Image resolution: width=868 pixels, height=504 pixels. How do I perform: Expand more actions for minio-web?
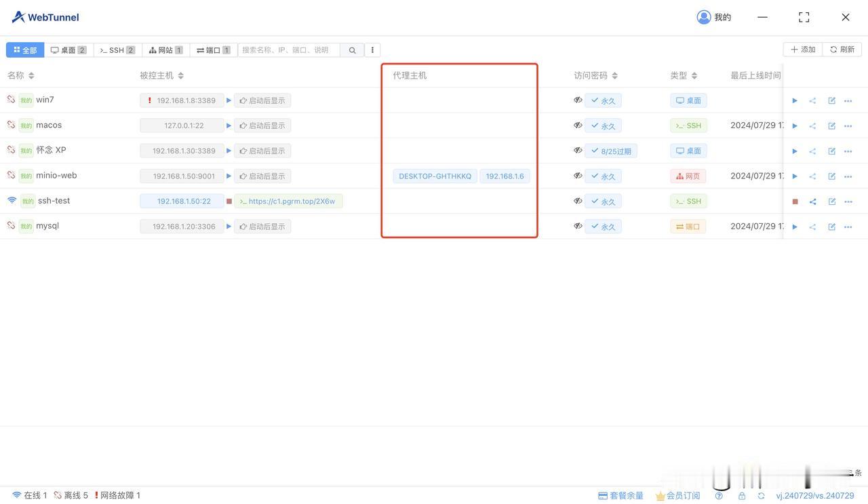coord(848,176)
